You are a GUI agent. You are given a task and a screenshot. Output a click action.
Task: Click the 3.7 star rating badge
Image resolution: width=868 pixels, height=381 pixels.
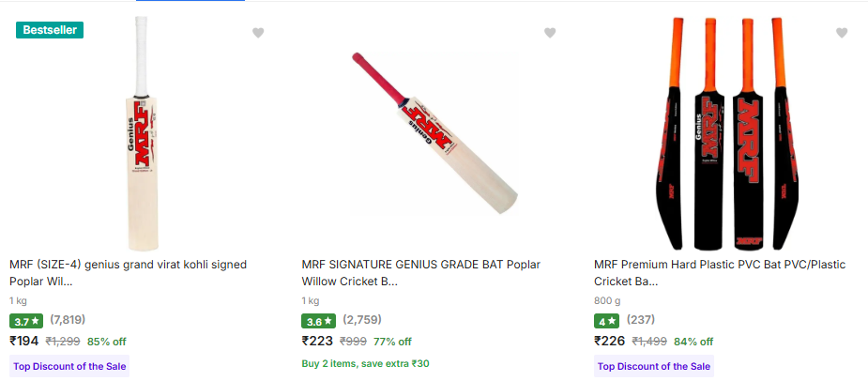[x=26, y=321]
